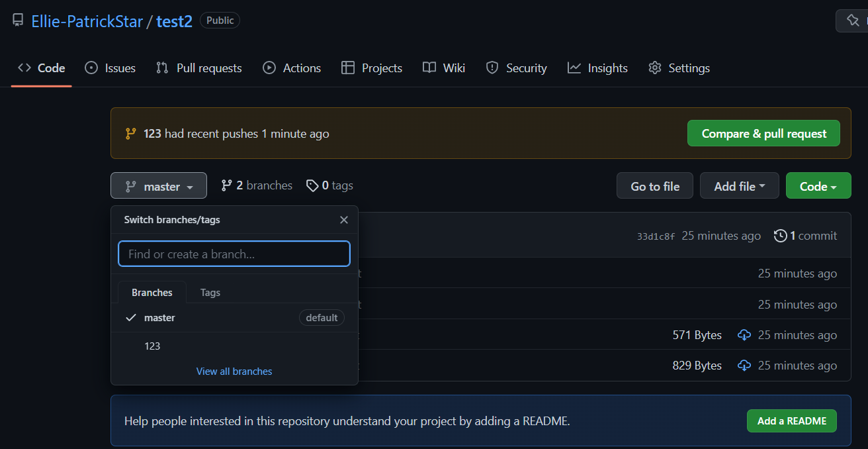Click the pin button at top right
This screenshot has width=868, height=449.
pos(852,21)
